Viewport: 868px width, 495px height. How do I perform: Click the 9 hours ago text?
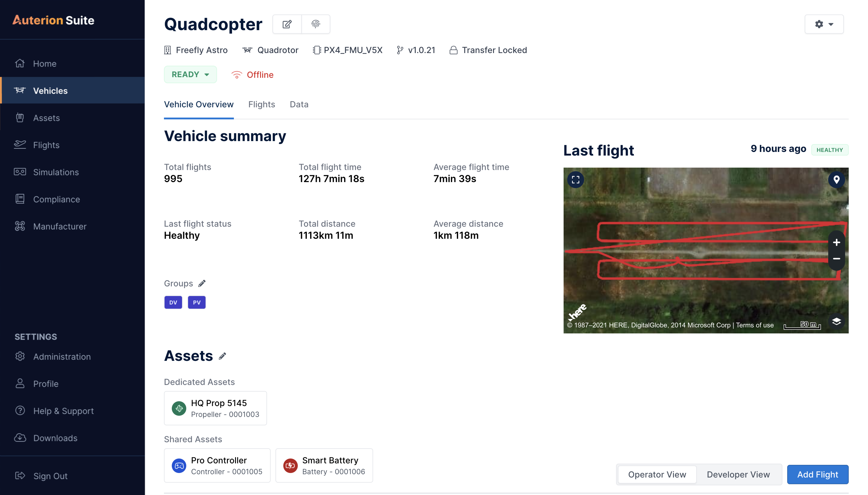(778, 149)
